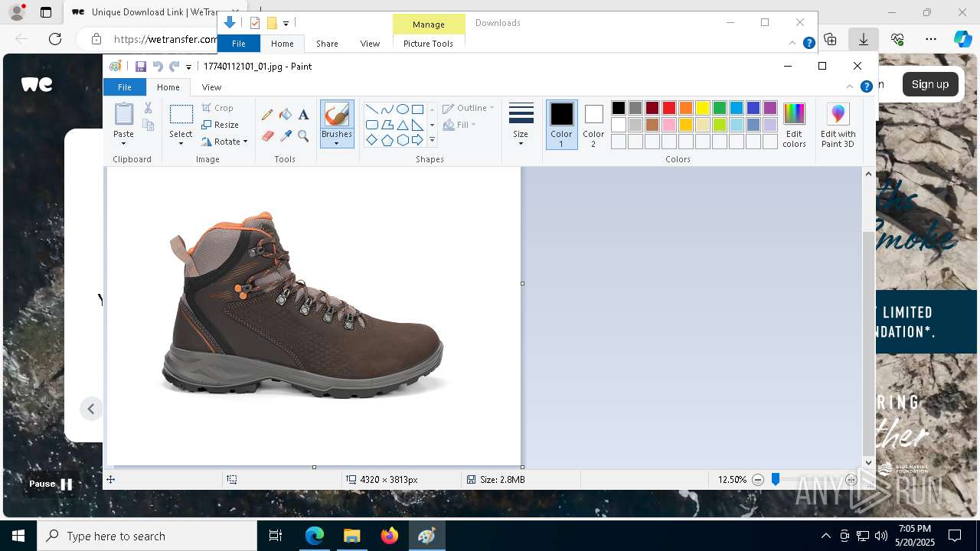980x551 pixels.
Task: Click the zoom in plus button
Action: 851,480
